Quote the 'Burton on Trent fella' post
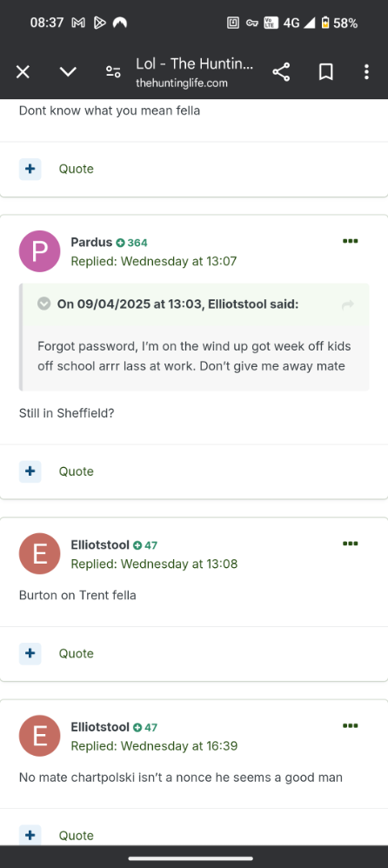Viewport: 388px width, 868px height. tap(77, 653)
